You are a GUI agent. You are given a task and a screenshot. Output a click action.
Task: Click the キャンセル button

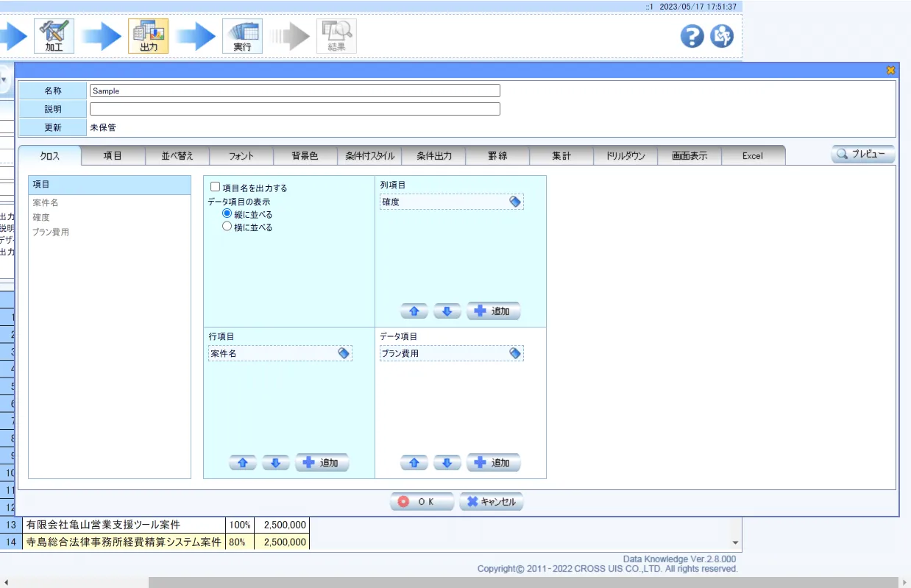(x=491, y=502)
